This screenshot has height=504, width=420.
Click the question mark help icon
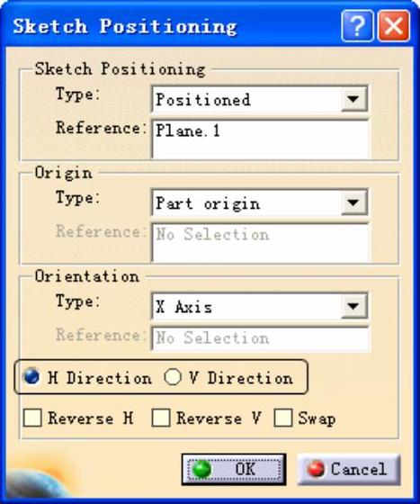pyautogui.click(x=357, y=26)
